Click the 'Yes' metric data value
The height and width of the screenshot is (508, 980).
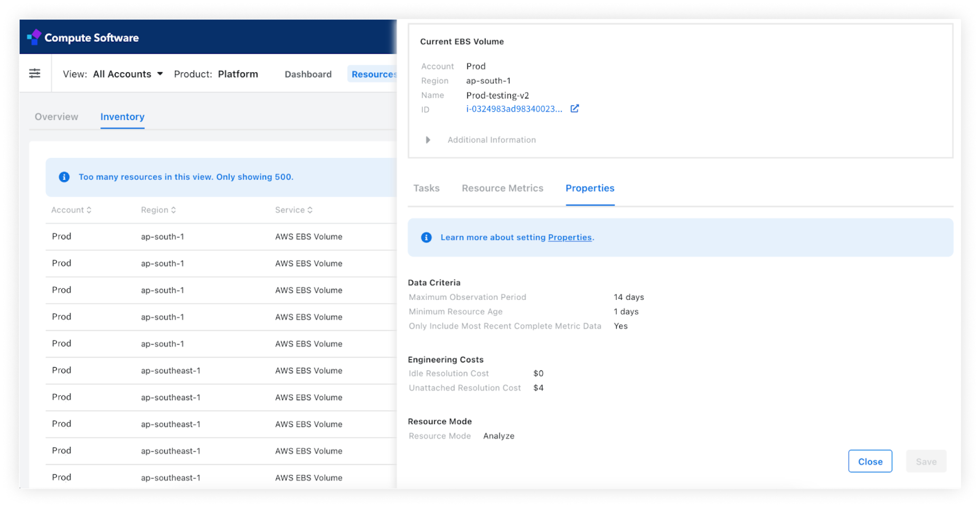pyautogui.click(x=620, y=326)
